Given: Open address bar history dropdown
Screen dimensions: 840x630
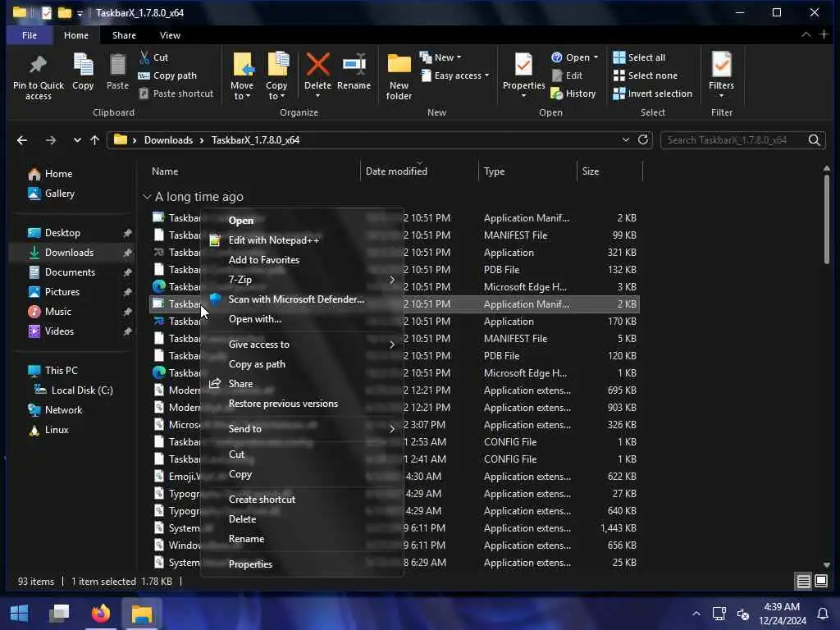Looking at the screenshot, I should point(625,139).
